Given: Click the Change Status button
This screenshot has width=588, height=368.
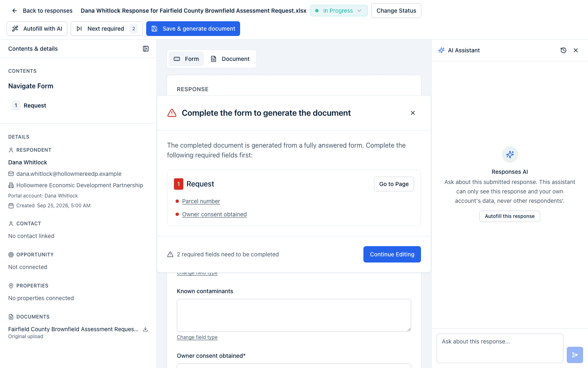Looking at the screenshot, I should [396, 11].
